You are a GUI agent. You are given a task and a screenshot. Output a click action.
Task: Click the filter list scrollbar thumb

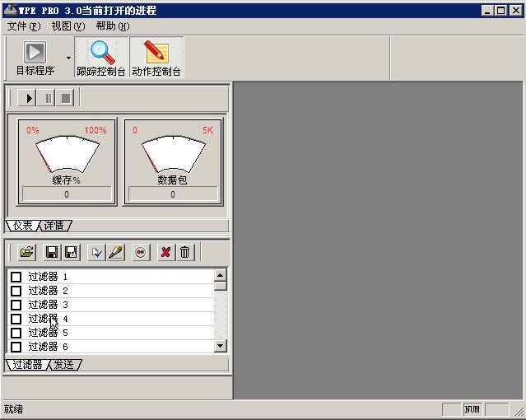220,286
